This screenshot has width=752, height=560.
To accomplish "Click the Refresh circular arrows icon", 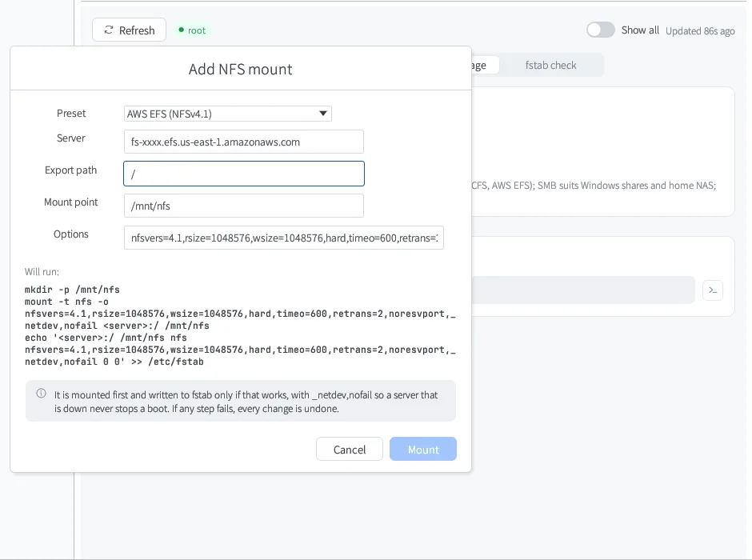I will 109,30.
